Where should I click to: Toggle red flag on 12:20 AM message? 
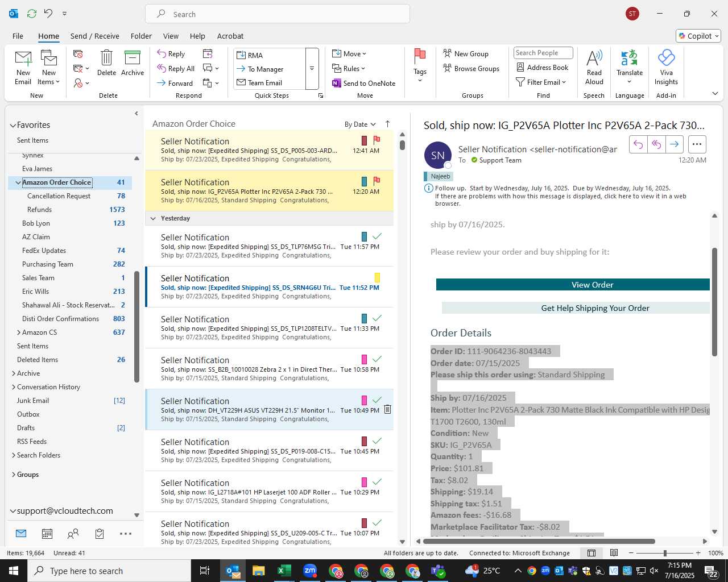(377, 180)
